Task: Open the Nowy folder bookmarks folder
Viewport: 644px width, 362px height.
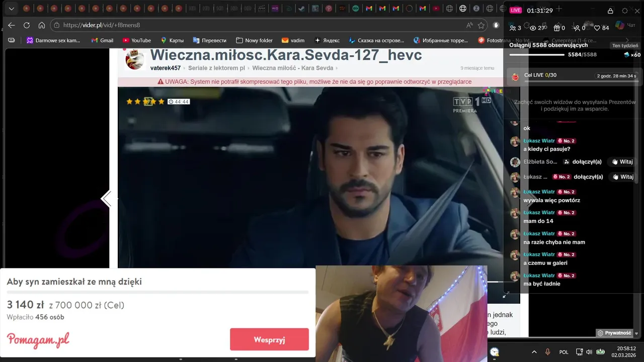Action: coord(254,40)
